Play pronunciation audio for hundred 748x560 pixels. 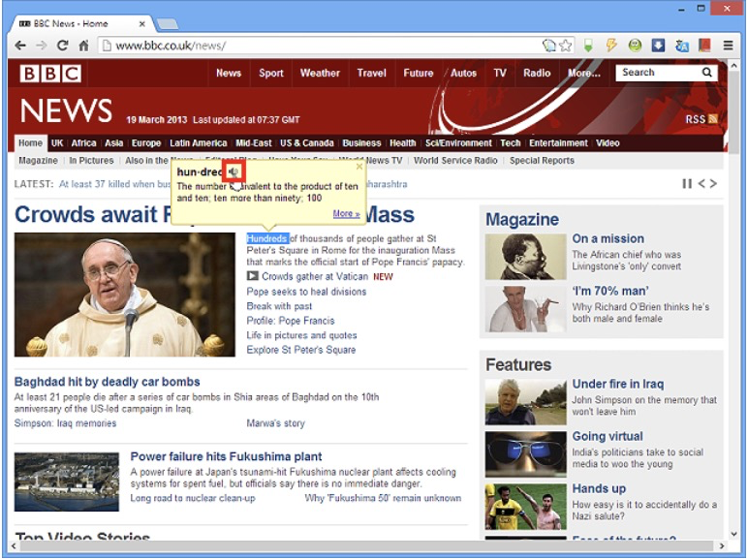point(234,171)
